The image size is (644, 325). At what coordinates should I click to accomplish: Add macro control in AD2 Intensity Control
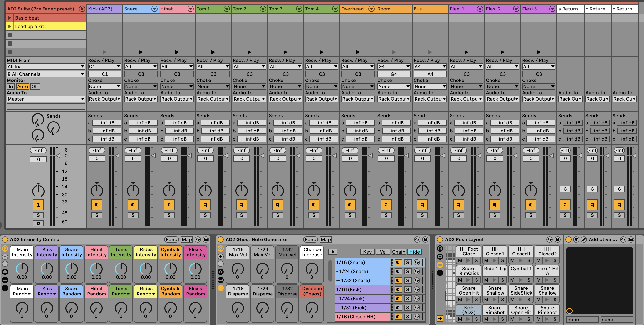click(5, 256)
